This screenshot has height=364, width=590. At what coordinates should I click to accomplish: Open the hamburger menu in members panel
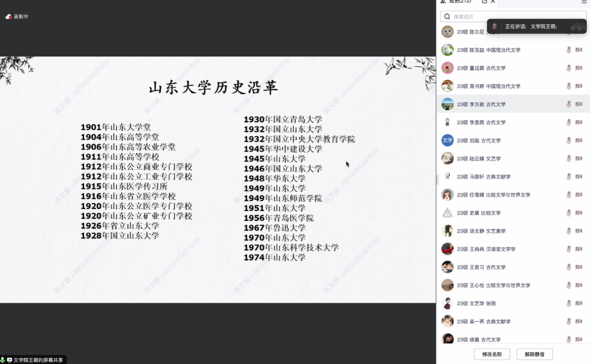point(584,3)
